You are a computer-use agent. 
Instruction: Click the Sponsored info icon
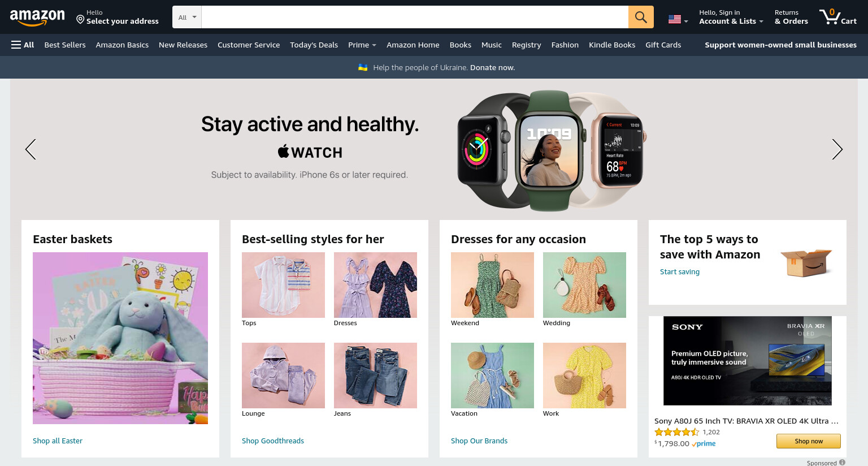[x=842, y=462]
